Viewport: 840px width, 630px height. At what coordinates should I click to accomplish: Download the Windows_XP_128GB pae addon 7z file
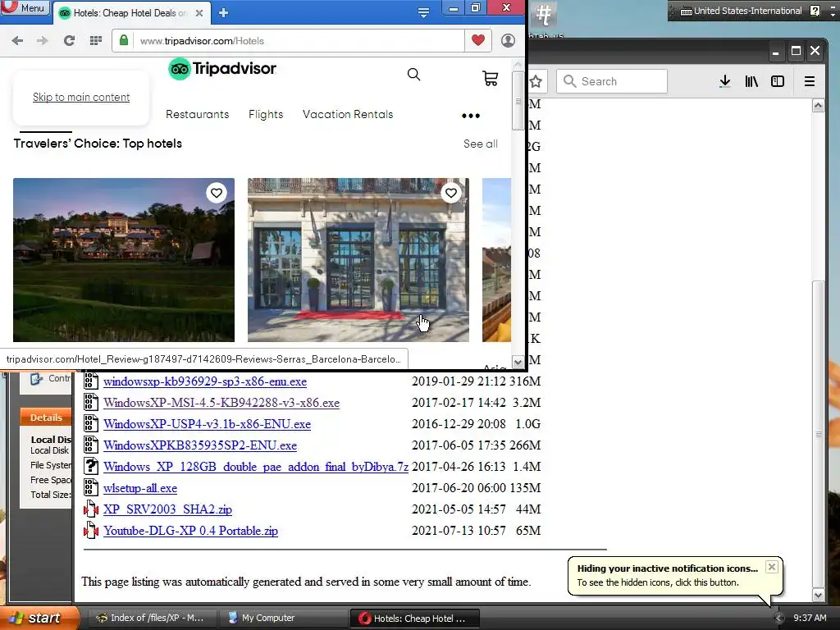pyautogui.click(x=256, y=467)
